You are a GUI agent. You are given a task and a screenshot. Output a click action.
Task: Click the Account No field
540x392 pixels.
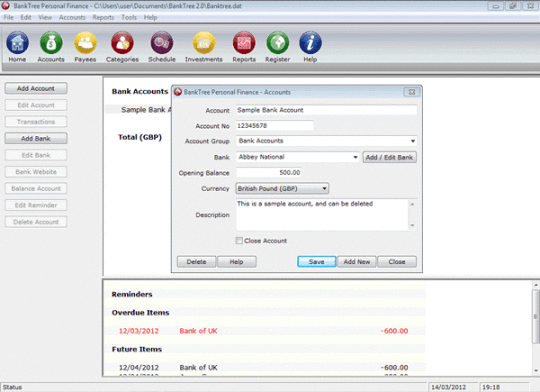pyautogui.click(x=274, y=126)
